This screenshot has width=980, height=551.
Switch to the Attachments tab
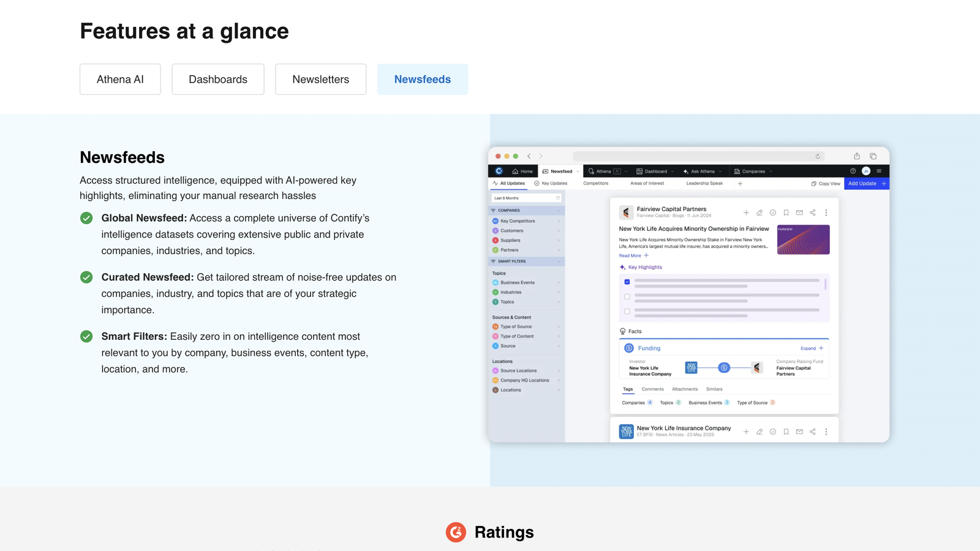(685, 389)
